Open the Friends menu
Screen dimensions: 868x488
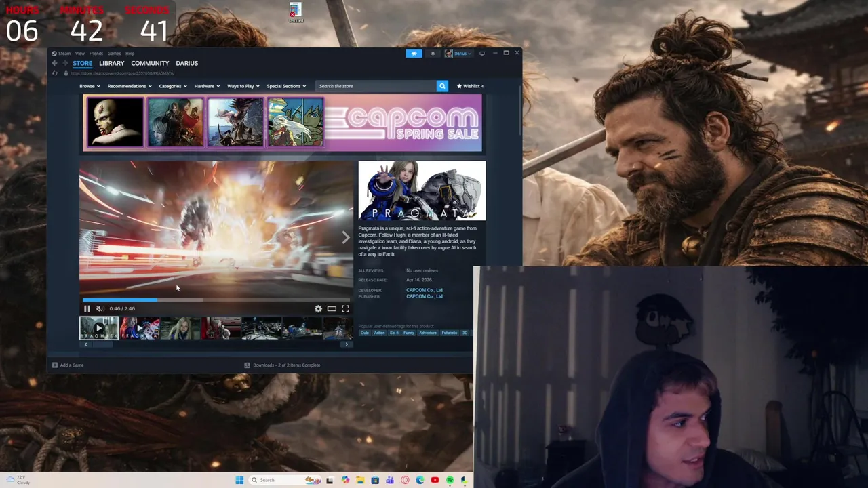click(x=96, y=53)
